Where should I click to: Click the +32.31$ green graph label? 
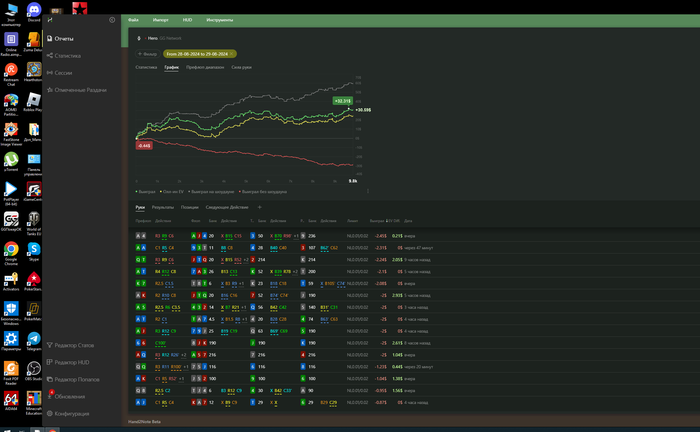342,101
